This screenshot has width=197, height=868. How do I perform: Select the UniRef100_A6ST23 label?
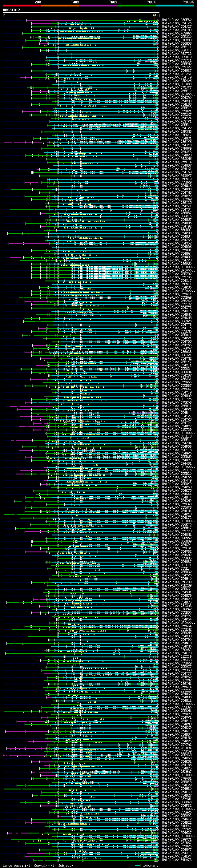click(177, 54)
